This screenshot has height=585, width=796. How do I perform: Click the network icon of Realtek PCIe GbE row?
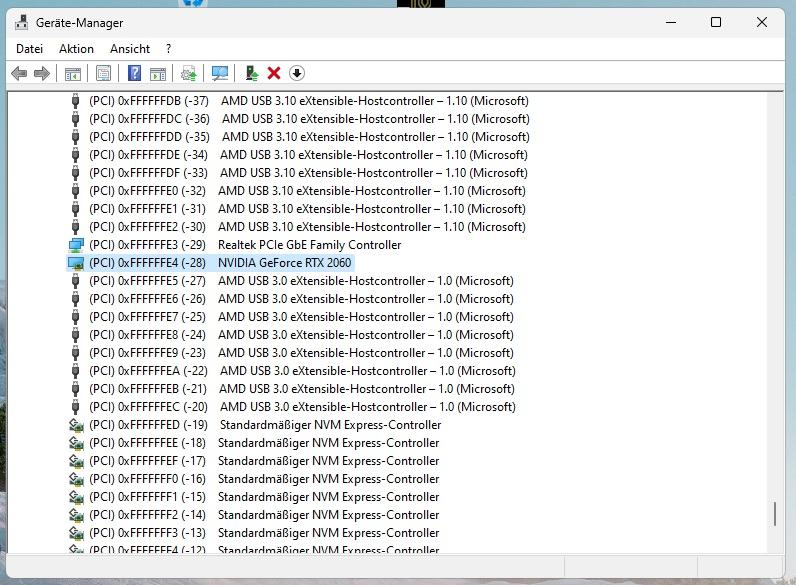[x=76, y=245]
